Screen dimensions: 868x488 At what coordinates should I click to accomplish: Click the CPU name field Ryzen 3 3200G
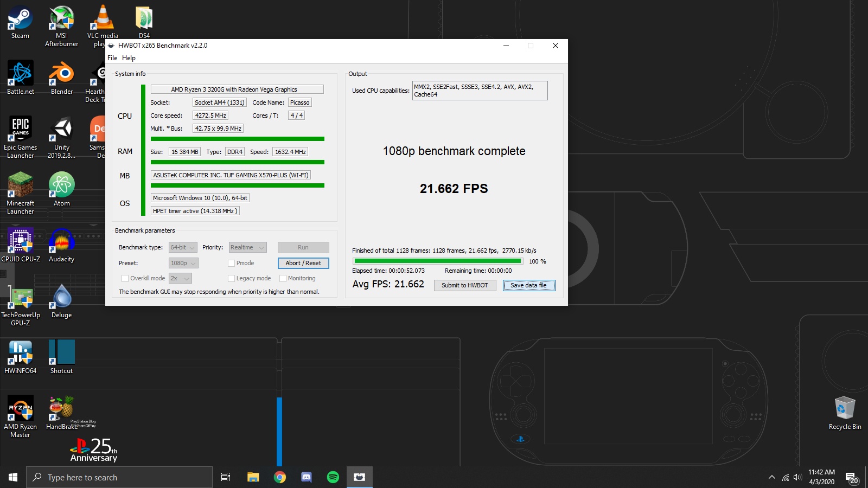pyautogui.click(x=237, y=89)
